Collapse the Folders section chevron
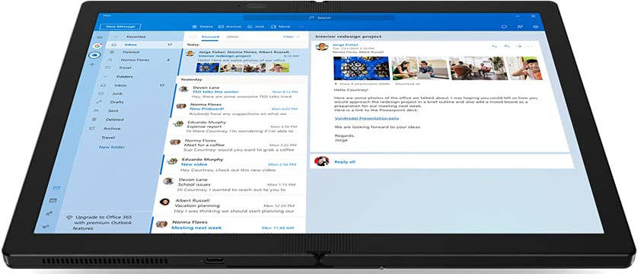The image size is (644, 274). [x=107, y=76]
